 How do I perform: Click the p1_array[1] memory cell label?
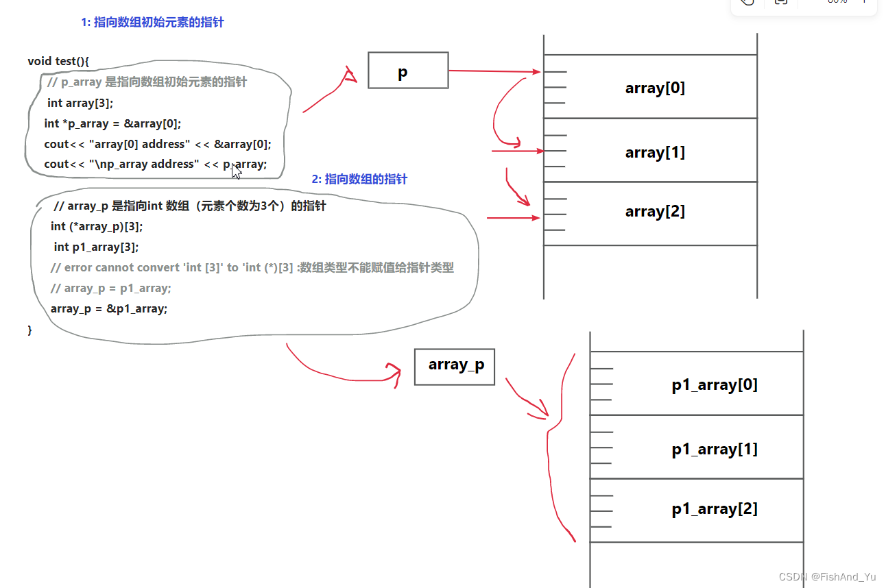click(715, 450)
